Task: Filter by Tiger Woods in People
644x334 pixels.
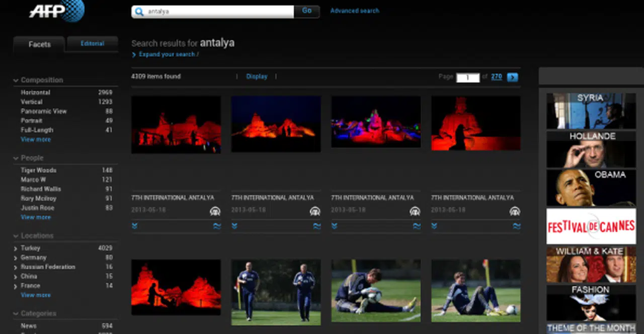Action: click(39, 171)
